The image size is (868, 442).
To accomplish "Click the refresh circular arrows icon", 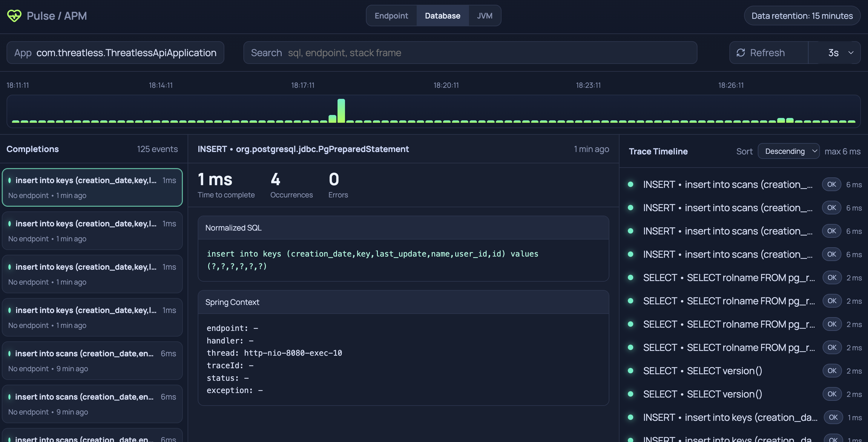I will click(x=741, y=53).
